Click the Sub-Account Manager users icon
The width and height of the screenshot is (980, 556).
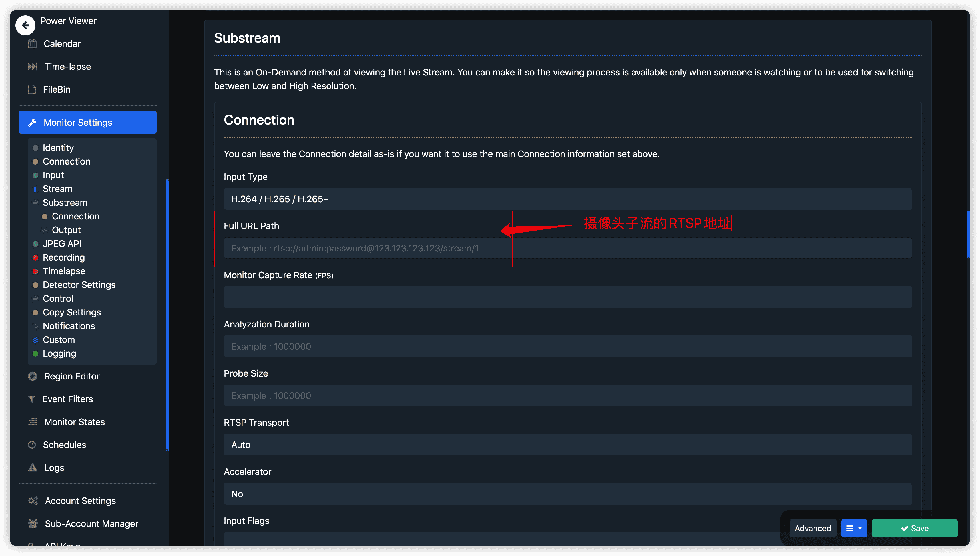tap(33, 523)
